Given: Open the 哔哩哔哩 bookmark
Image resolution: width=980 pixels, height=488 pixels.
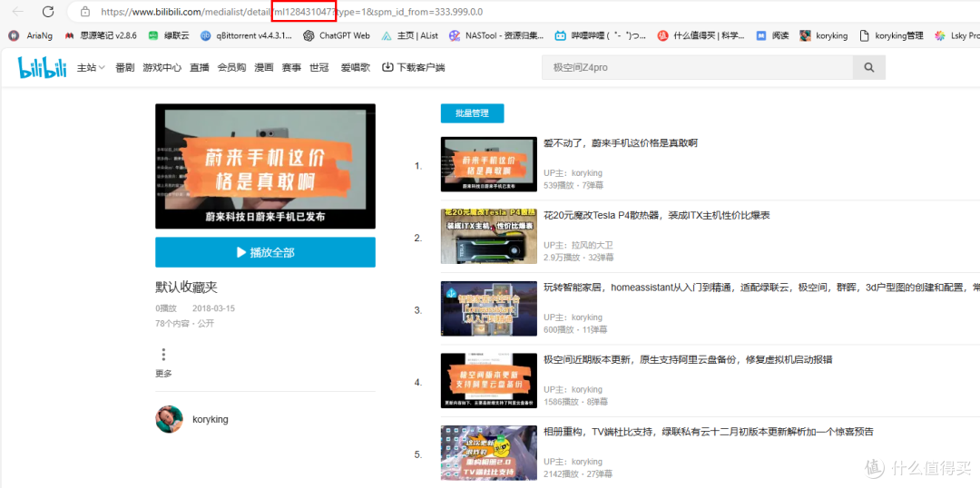Looking at the screenshot, I should click(601, 35).
